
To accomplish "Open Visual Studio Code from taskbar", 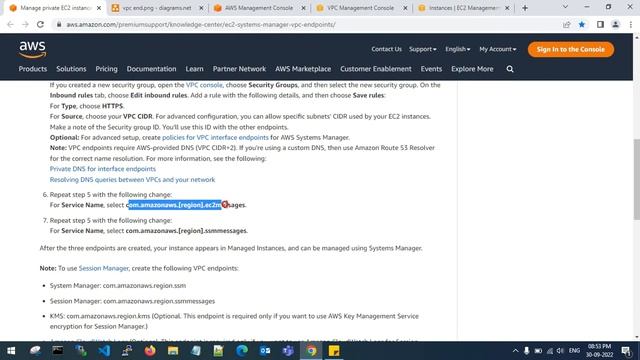I will pyautogui.click(x=104, y=351).
